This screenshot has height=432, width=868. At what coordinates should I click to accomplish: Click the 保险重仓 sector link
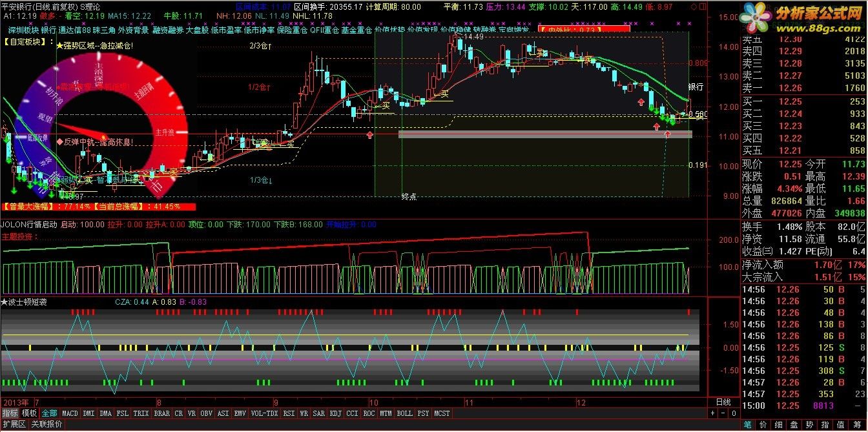[x=291, y=30]
